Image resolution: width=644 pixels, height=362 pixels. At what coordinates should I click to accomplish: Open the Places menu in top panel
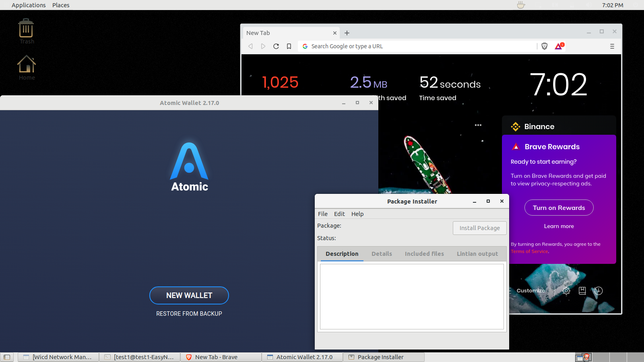[x=61, y=5]
